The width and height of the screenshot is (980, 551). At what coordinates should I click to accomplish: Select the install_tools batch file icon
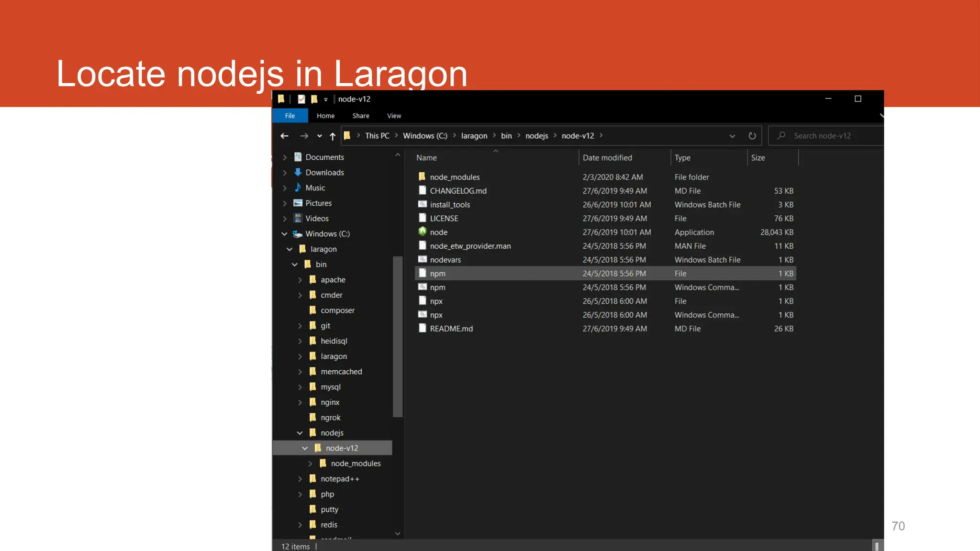[422, 204]
